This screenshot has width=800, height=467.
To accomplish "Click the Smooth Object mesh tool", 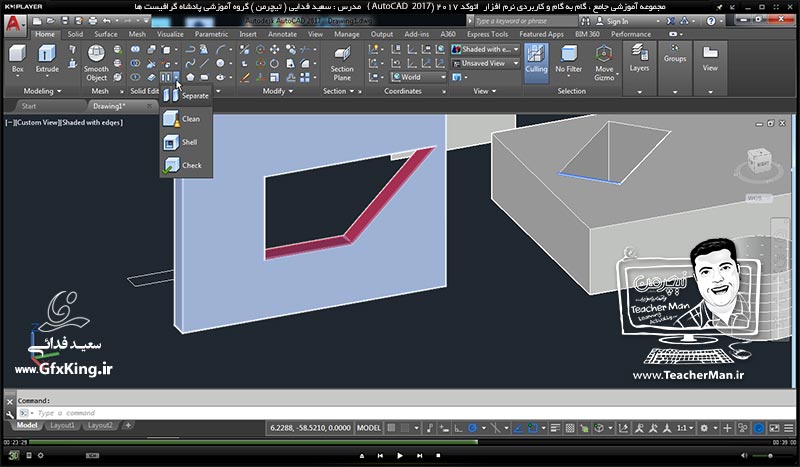I will pos(96,63).
